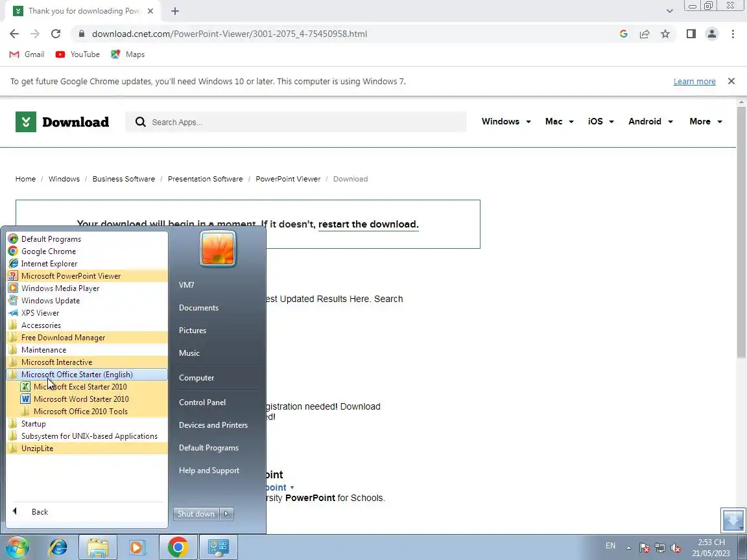Launch Microsoft Excel Starter 2010
747x560 pixels.
[80, 387]
